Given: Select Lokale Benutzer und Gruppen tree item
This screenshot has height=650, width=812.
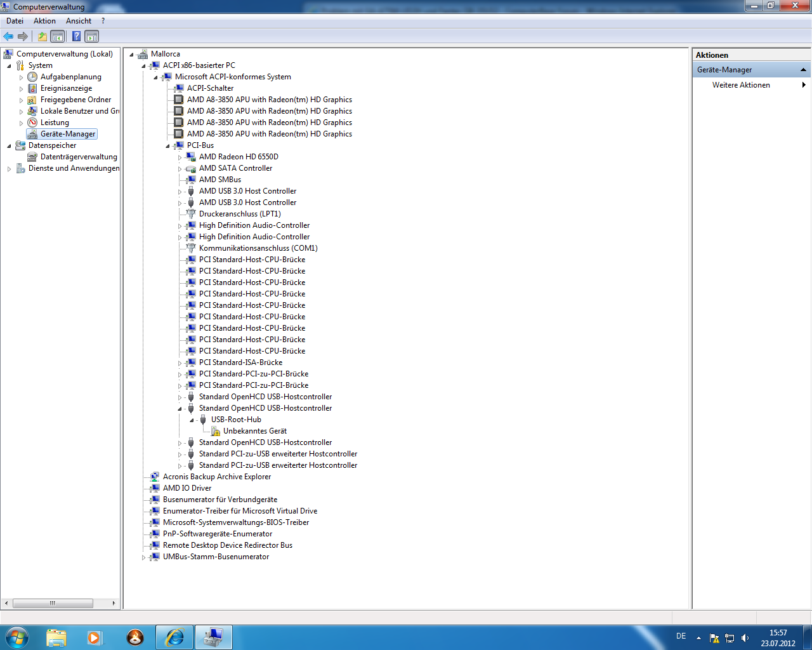Looking at the screenshot, I should pyautogui.click(x=80, y=111).
